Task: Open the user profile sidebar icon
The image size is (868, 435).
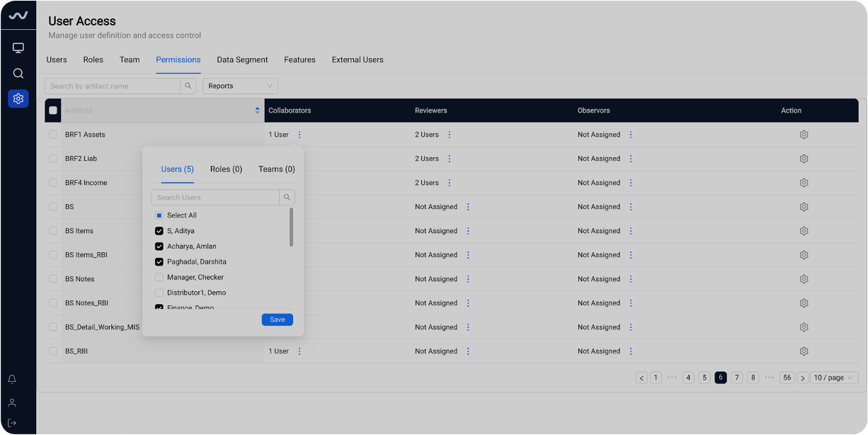Action: tap(12, 402)
